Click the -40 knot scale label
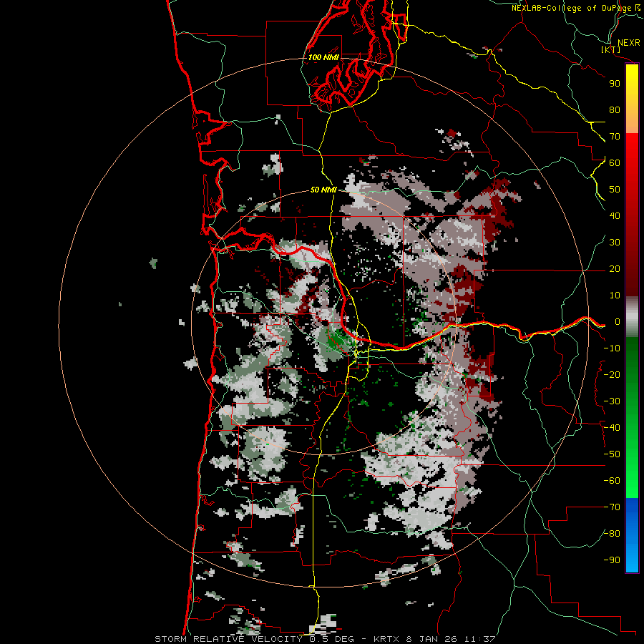Screen dimensions: 644x644 click(x=612, y=428)
